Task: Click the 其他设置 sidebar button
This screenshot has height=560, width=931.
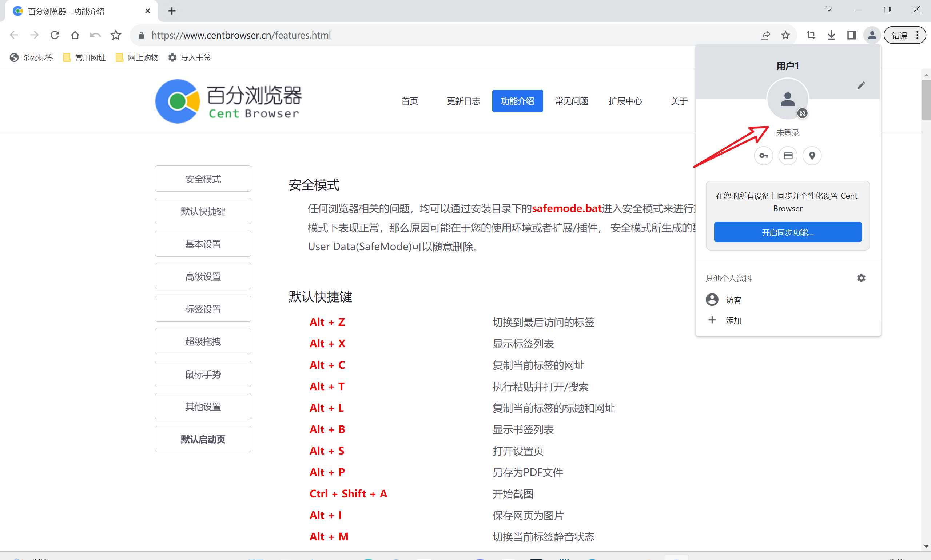Action: [x=203, y=407]
